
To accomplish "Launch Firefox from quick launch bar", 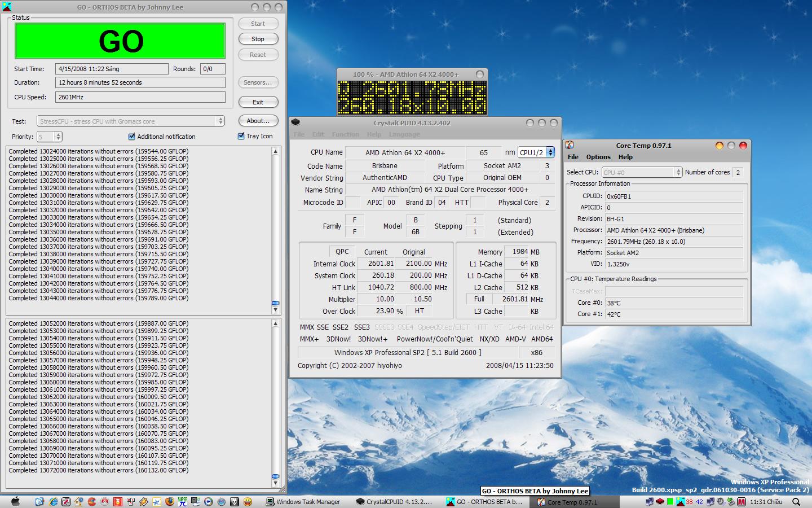I will pos(170,502).
